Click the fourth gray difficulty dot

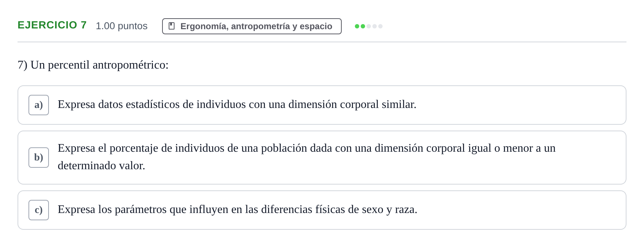coord(375,26)
